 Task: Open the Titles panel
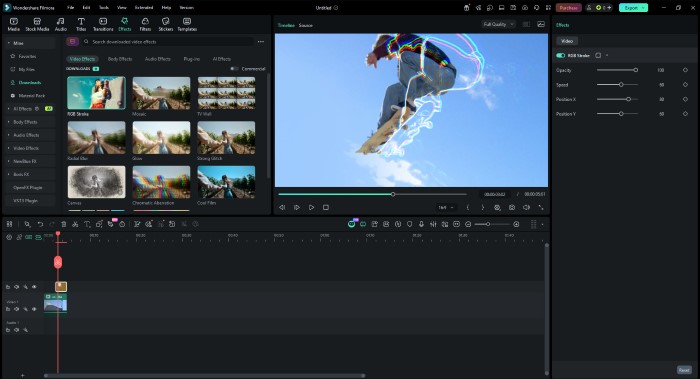coord(81,24)
